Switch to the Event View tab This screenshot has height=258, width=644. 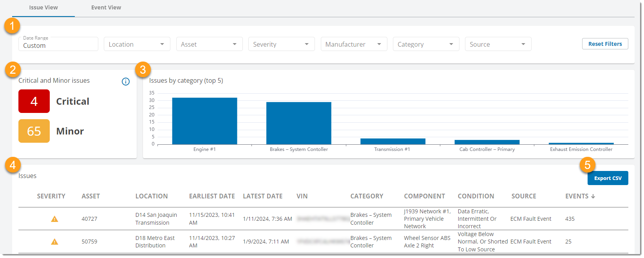pyautogui.click(x=106, y=7)
